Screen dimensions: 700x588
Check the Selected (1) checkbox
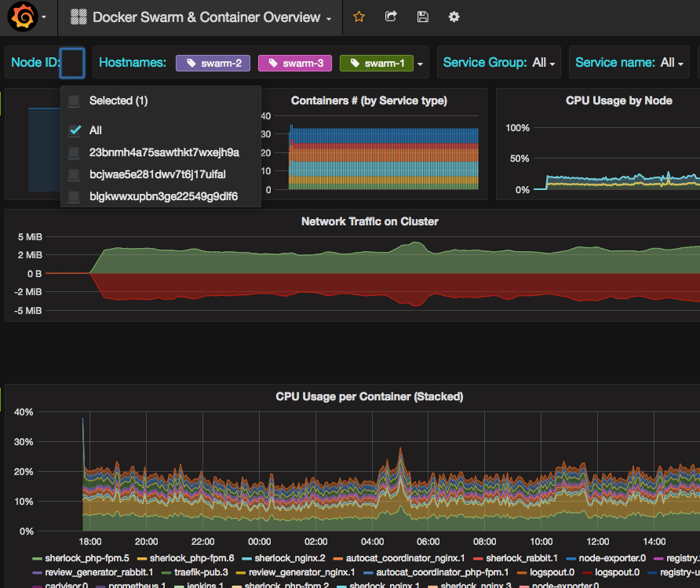tap(74, 100)
